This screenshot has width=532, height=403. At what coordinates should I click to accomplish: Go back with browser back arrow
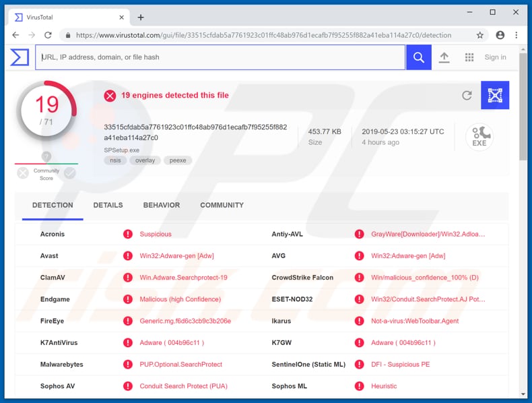15,35
